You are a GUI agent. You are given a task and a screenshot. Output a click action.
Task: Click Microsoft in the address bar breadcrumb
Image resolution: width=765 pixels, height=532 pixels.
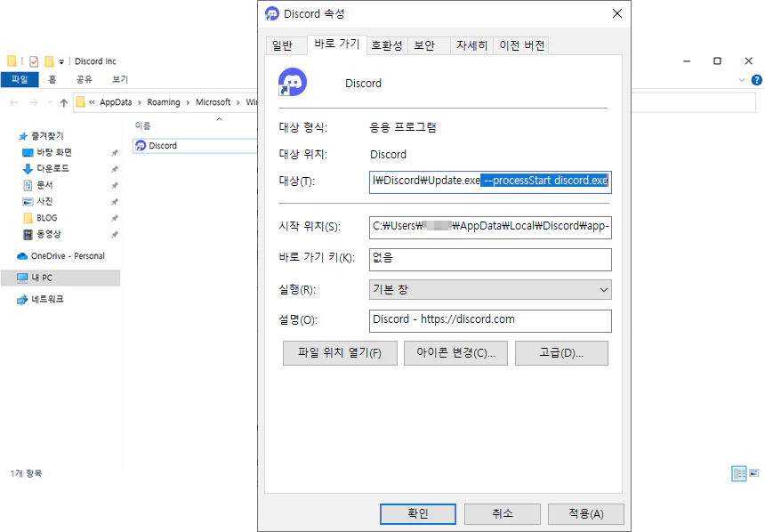pyautogui.click(x=213, y=102)
